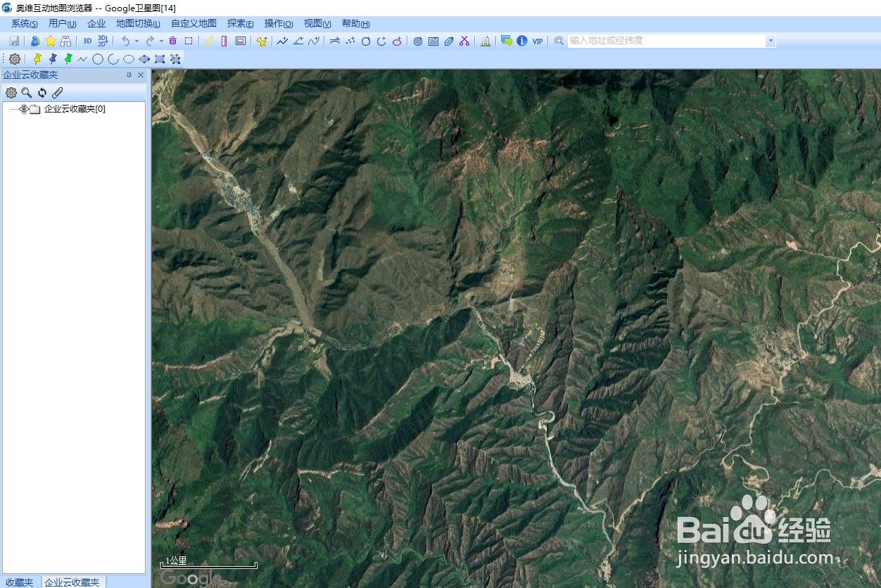Screen dimensions: 881x588
Task: Select the zigzag line drawing tool
Action: coord(83,59)
